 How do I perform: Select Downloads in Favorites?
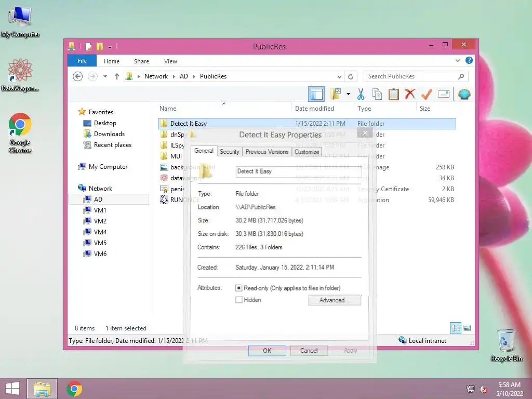click(x=109, y=134)
